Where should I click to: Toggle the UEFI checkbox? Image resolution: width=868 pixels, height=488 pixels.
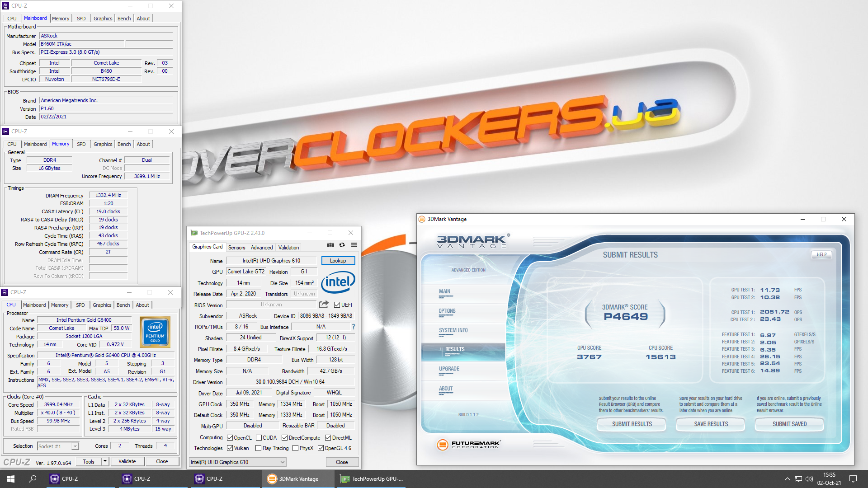(x=337, y=305)
